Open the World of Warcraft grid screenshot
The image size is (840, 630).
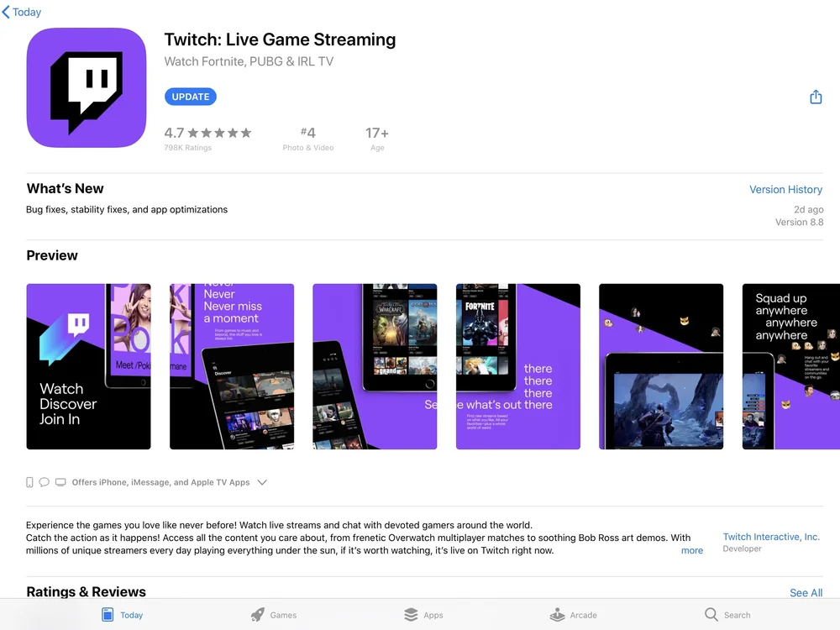[375, 366]
